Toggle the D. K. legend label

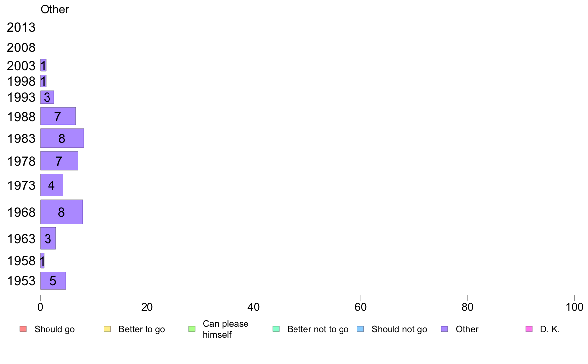550,329
